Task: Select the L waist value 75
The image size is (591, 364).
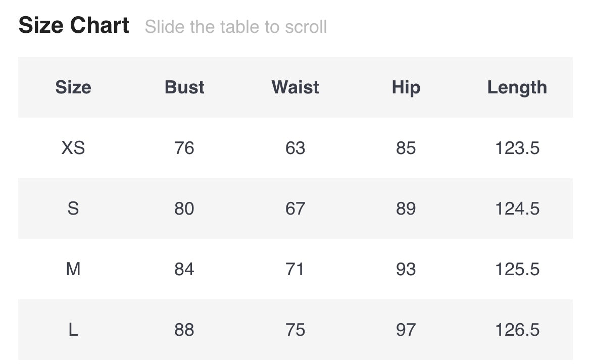Action: (295, 330)
